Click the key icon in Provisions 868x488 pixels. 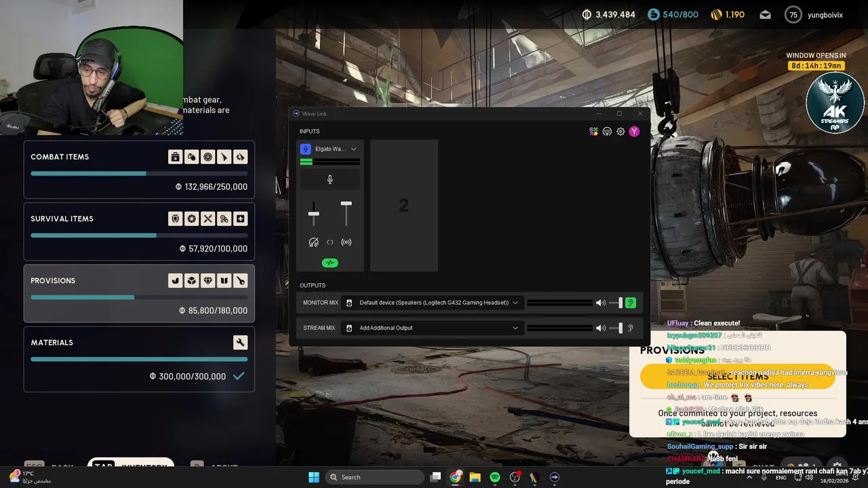(x=240, y=281)
